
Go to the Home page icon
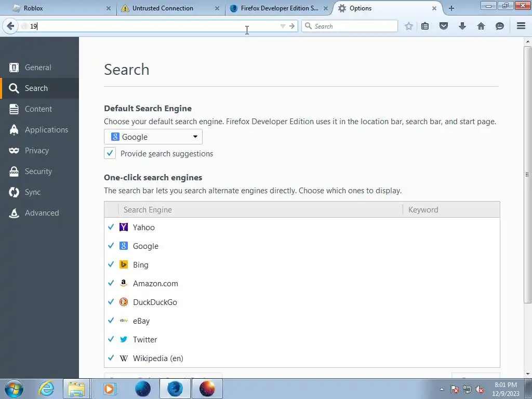pyautogui.click(x=481, y=26)
